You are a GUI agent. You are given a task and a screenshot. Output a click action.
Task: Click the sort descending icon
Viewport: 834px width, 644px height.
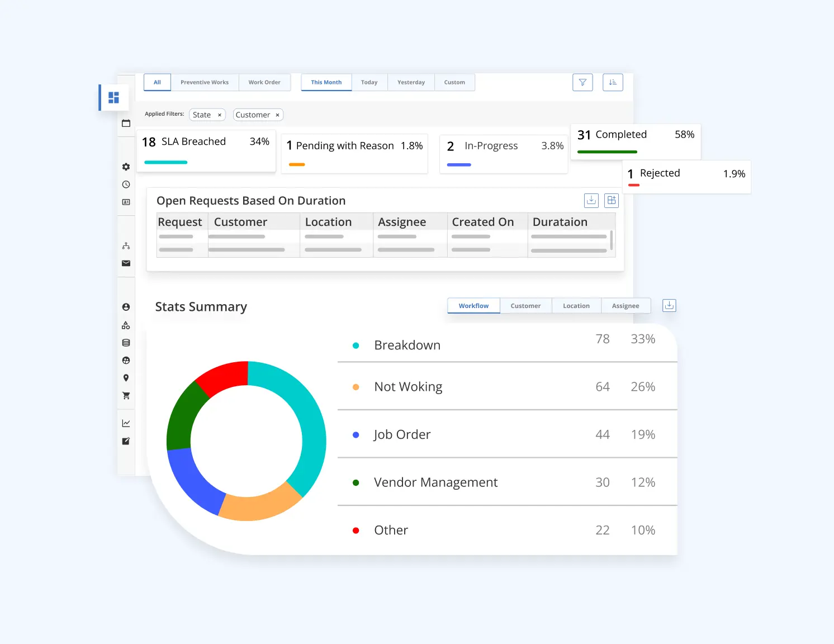coord(613,82)
